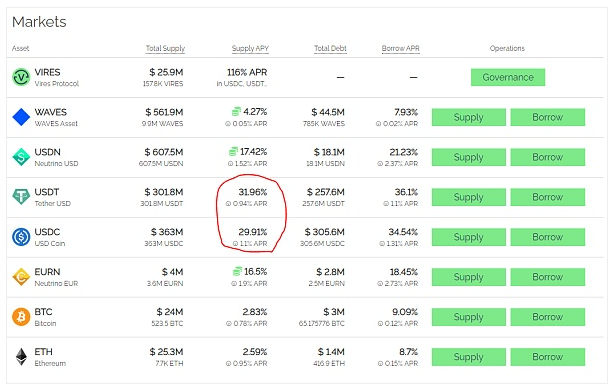Click Borrow button in the ETH row
Image resolution: width=614 pixels, height=390 pixels.
(548, 357)
